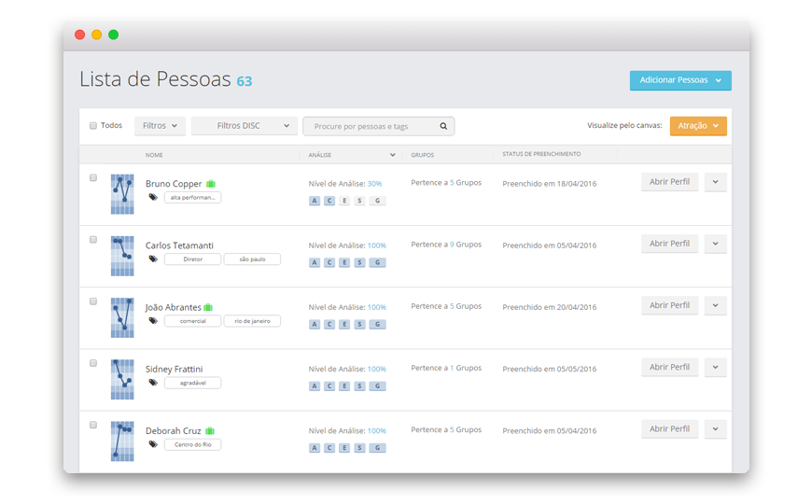This screenshot has height=504, width=812.
Task: Click the NOME column header
Action: click(154, 155)
